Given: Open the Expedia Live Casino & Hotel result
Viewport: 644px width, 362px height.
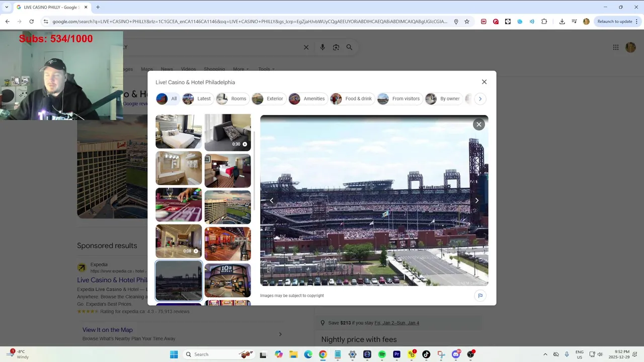Looking at the screenshot, I should point(112,280).
